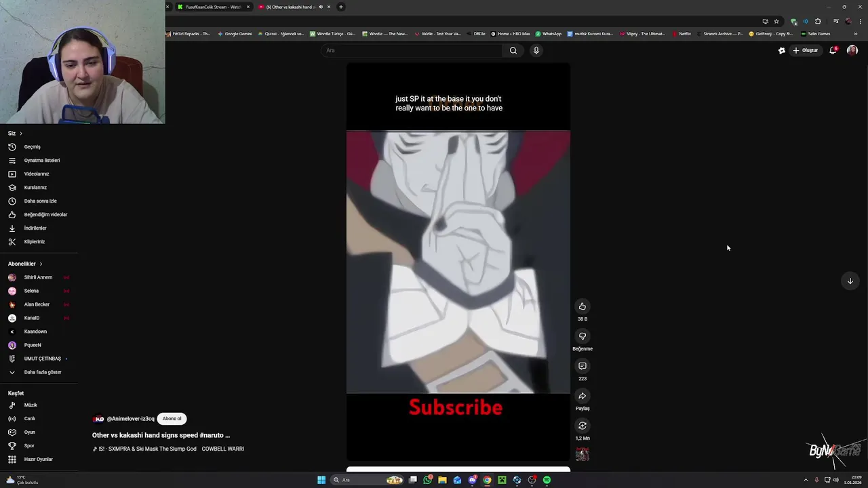The width and height of the screenshot is (868, 488).
Task: Switch to the YusufKaanCelik Stream tab
Action: (213, 7)
